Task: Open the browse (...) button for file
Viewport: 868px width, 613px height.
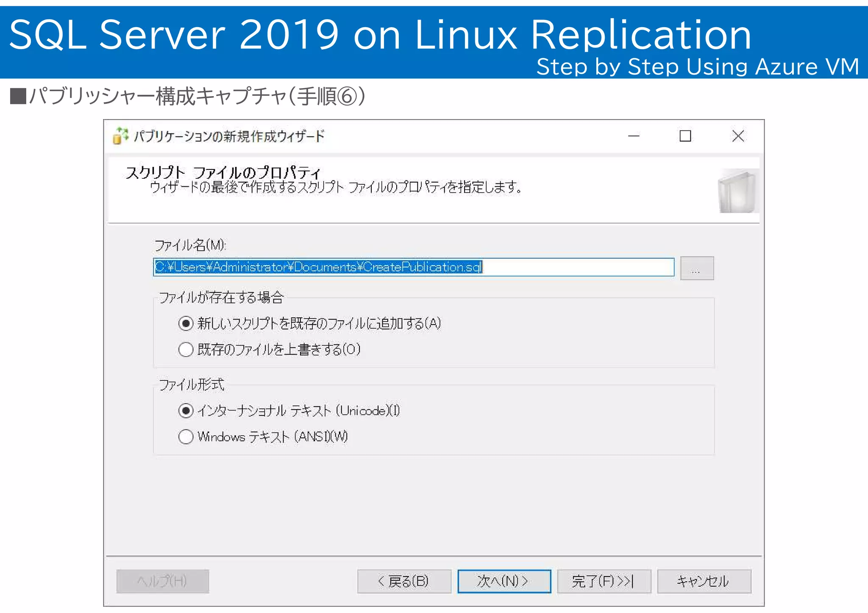Action: pyautogui.click(x=697, y=268)
